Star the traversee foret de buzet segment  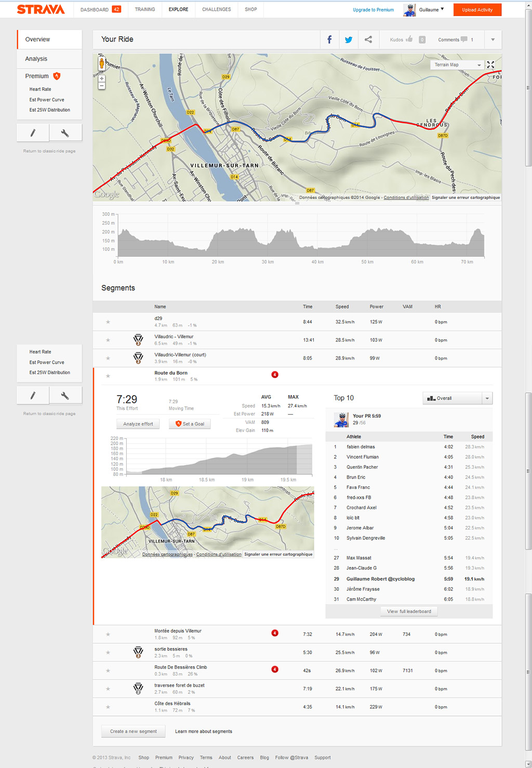(x=108, y=689)
